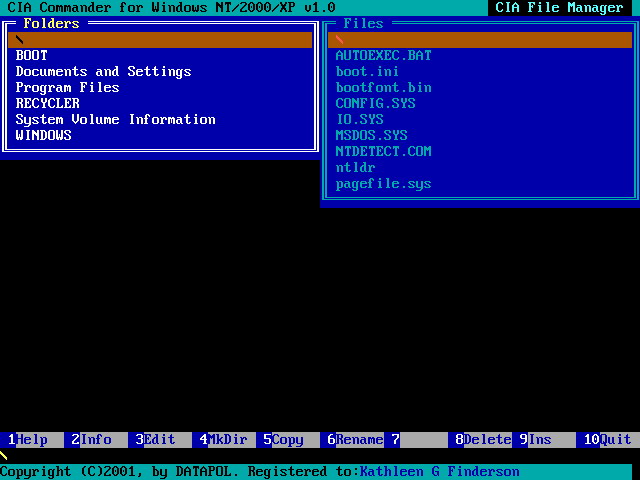Click the CIA File Manager label

tap(560, 8)
